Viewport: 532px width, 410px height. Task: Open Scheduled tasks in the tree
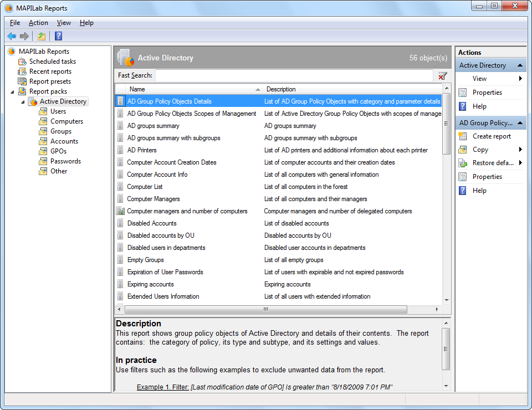(x=52, y=61)
